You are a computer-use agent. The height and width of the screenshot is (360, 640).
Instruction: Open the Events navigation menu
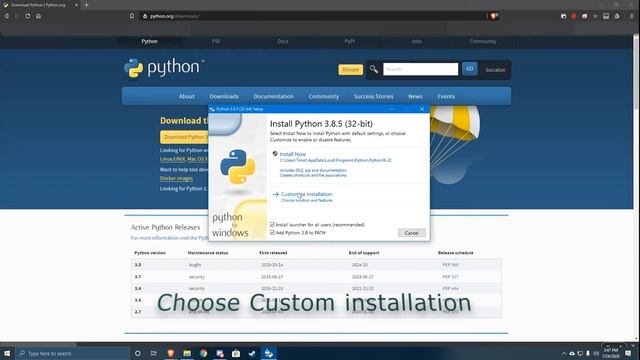click(x=446, y=96)
